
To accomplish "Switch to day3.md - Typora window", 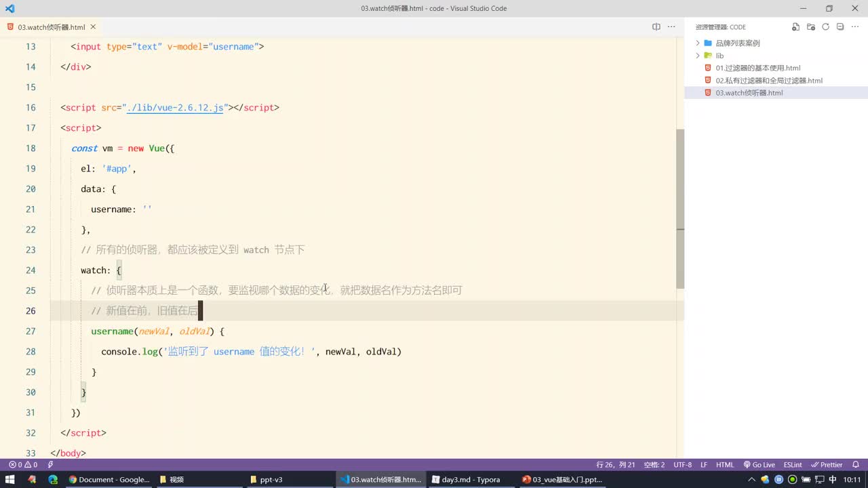I will 471,479.
